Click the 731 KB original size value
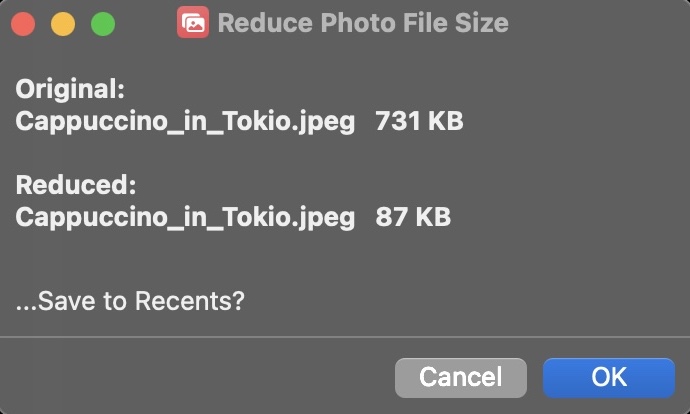Image resolution: width=690 pixels, height=414 pixels. point(419,122)
